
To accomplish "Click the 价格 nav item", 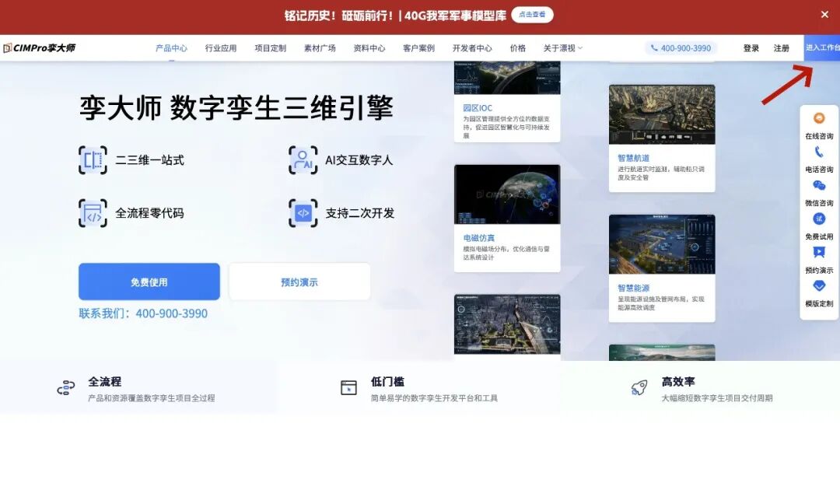I will pyautogui.click(x=517, y=48).
